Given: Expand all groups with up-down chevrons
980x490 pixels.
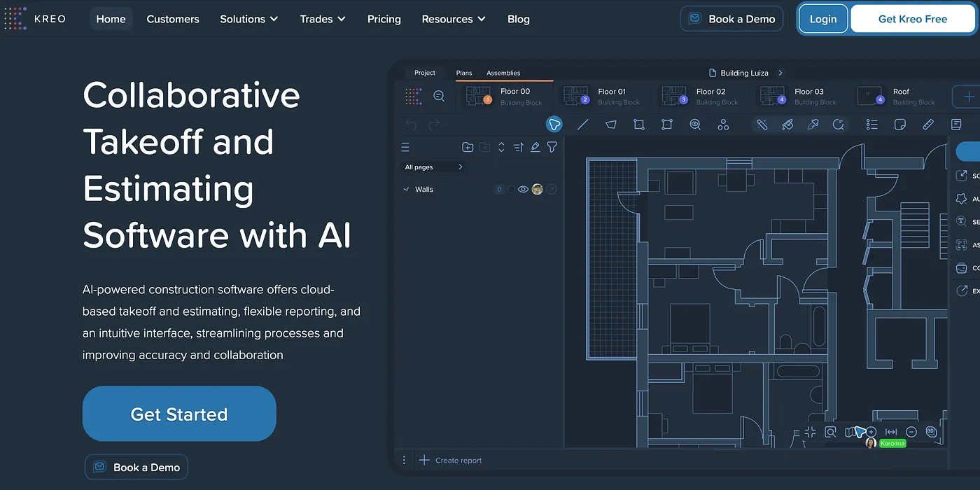Looking at the screenshot, I should 501,147.
